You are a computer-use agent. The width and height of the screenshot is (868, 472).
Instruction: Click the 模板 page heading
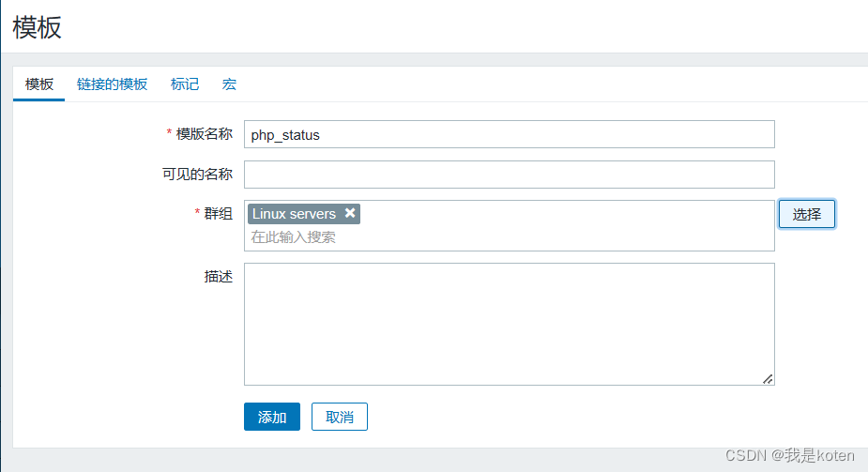(38, 27)
